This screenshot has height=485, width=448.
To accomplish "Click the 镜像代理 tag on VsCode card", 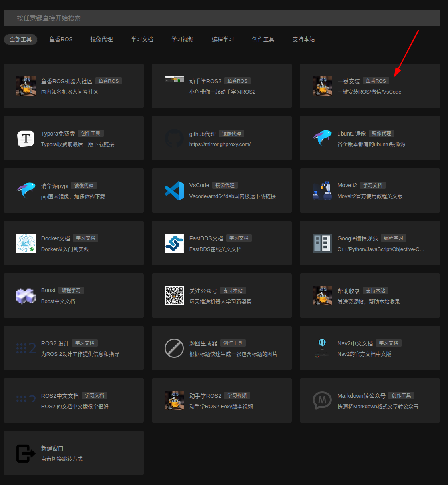I will click(225, 185).
